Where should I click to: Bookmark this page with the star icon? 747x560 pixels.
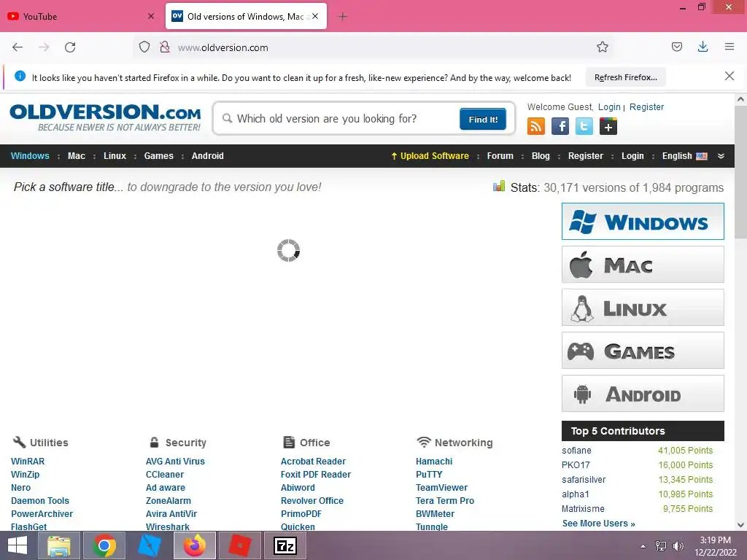[602, 47]
